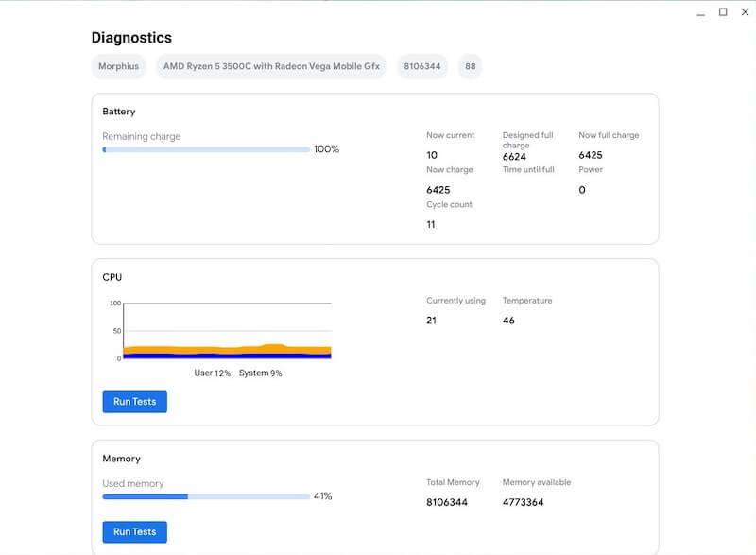Click the 88 chip in the header
This screenshot has width=756, height=555.
coord(470,67)
